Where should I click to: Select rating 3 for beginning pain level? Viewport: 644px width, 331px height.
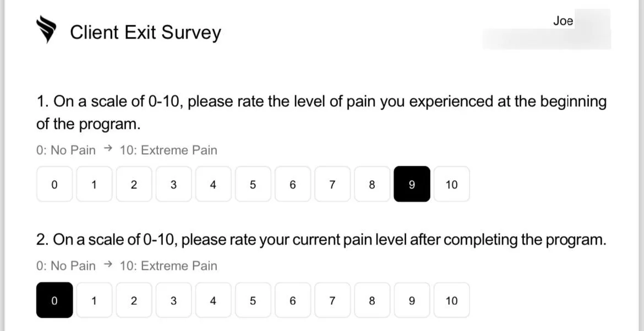(x=173, y=184)
